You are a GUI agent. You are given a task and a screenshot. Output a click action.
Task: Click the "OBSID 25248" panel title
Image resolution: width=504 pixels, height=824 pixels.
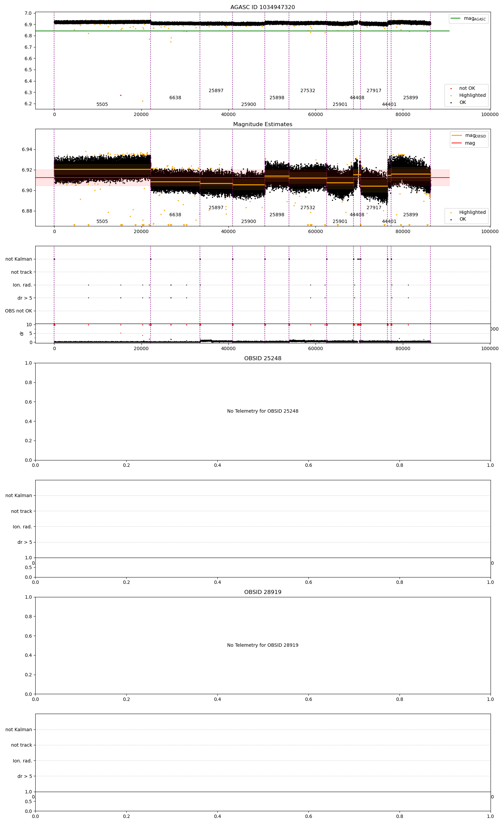[x=262, y=358]
